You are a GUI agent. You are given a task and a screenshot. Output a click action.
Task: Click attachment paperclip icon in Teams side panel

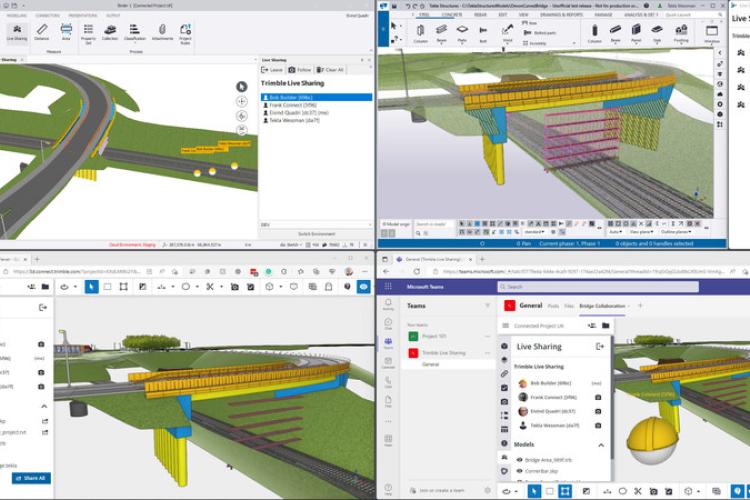pyautogui.click(x=504, y=373)
